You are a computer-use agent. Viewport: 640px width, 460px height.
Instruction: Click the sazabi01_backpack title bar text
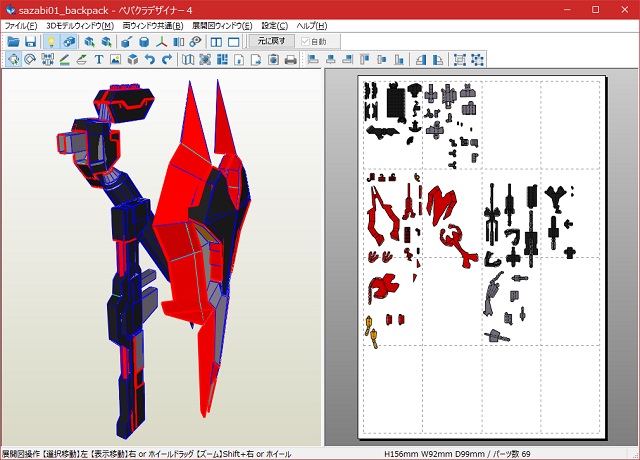[63, 10]
